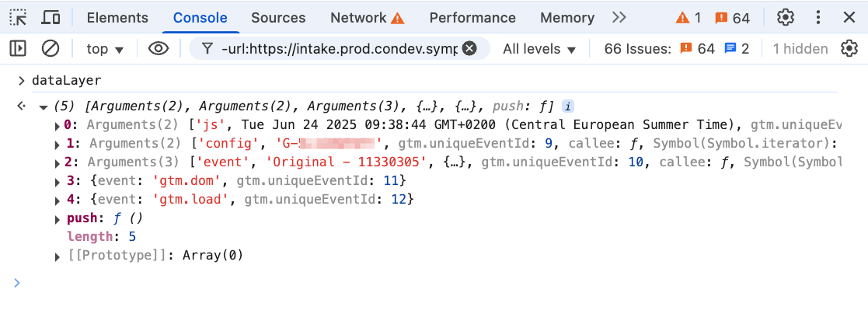
Task: Toggle the live expression eye icon
Action: pos(159,49)
